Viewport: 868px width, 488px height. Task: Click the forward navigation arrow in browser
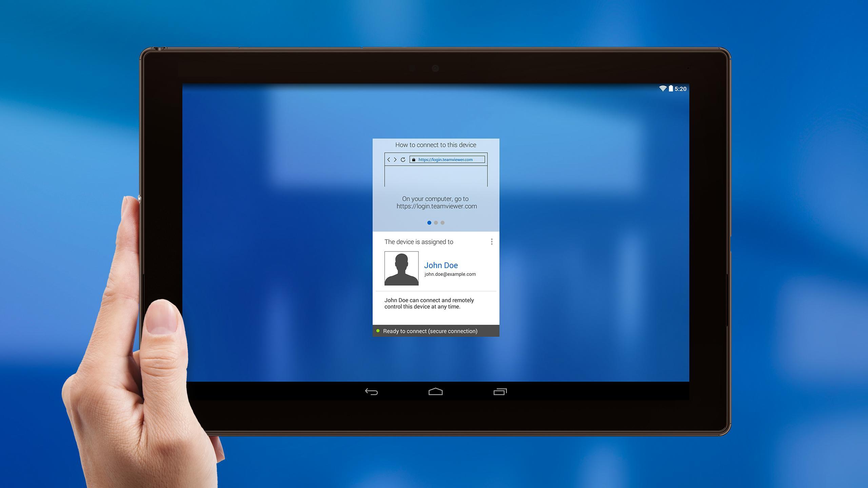pyautogui.click(x=395, y=159)
